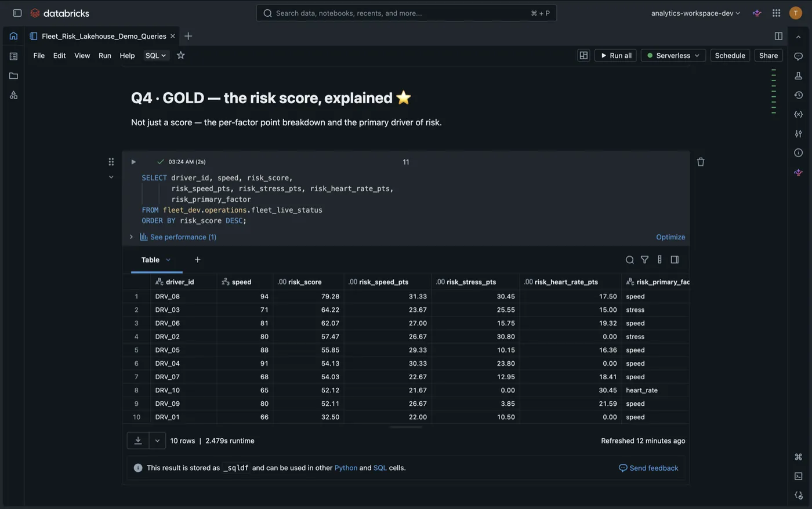
Task: Collapse the right sidebar chevron at top
Action: [x=798, y=37]
